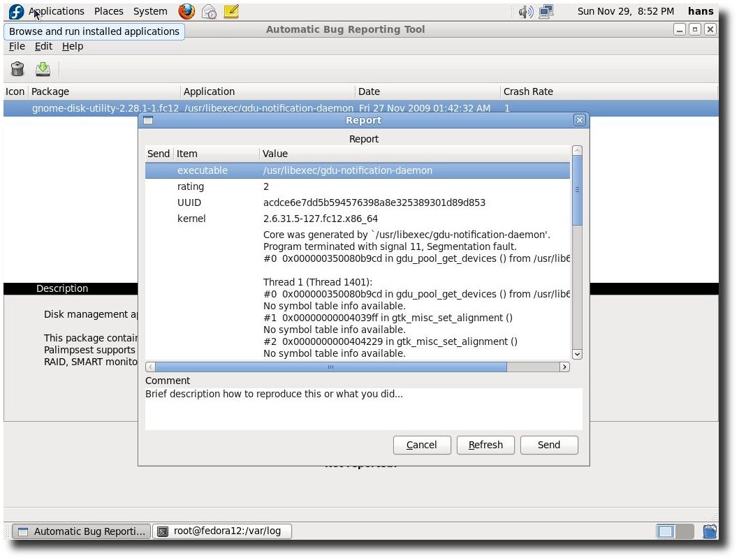Close the Automatic Bug Reporting Tool window
Image resolution: width=739 pixels, height=560 pixels.
710,29
